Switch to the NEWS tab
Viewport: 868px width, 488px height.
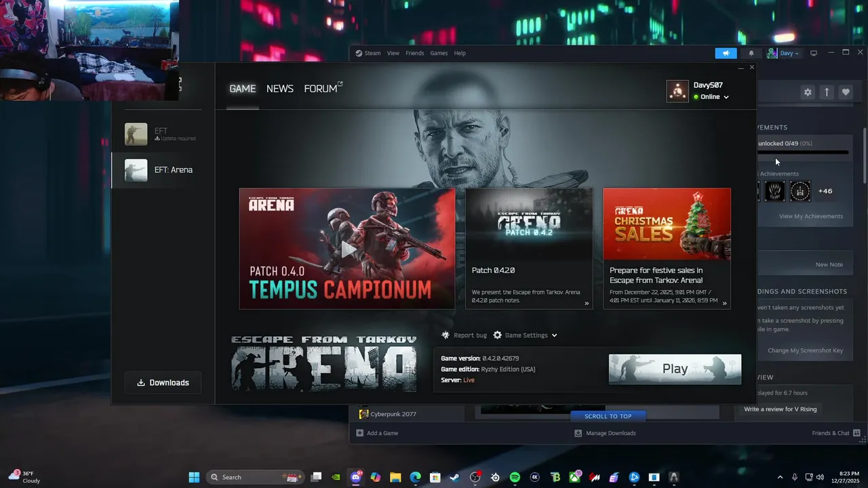pos(279,89)
